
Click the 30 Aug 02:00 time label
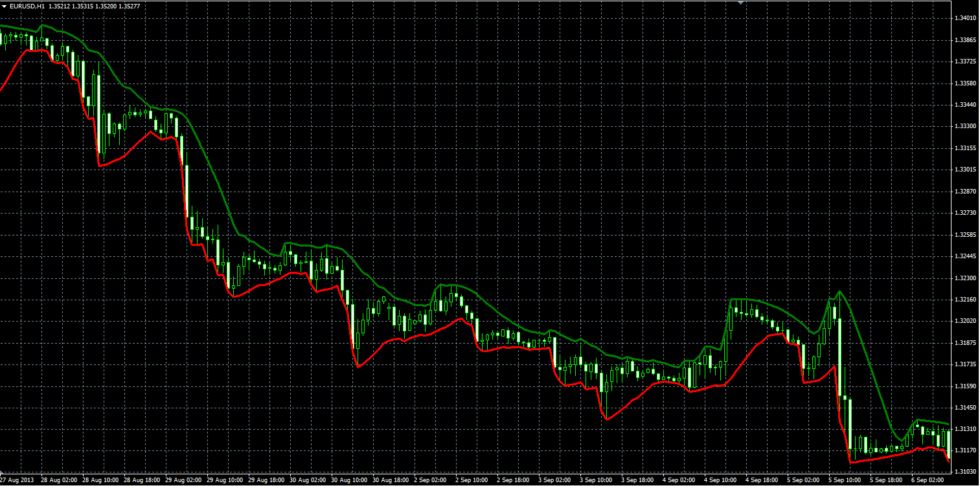pyautogui.click(x=307, y=481)
